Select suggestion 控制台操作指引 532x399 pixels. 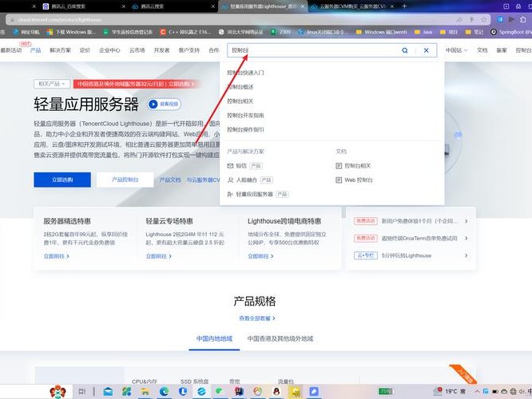pyautogui.click(x=245, y=129)
